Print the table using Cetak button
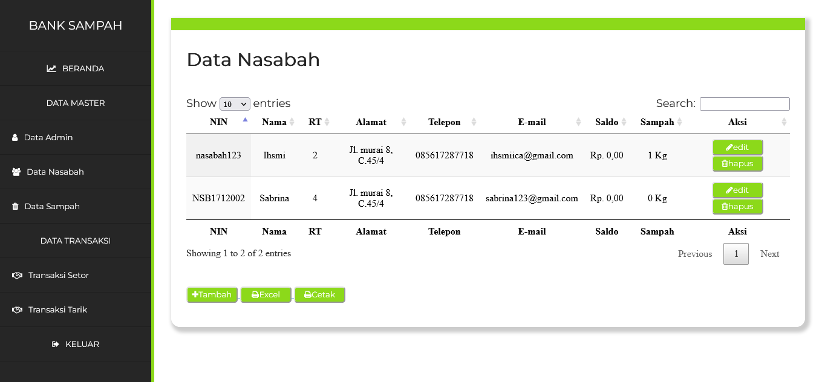822x382 pixels. tap(320, 295)
